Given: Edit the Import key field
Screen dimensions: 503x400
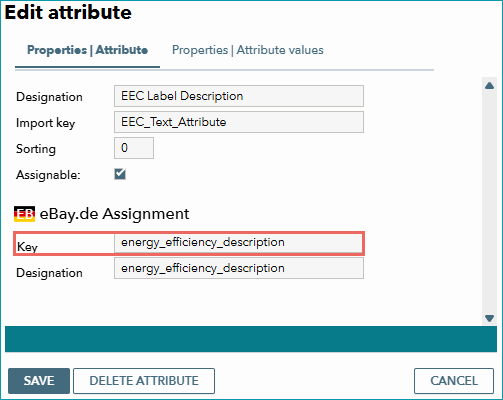Looking at the screenshot, I should 239,122.
